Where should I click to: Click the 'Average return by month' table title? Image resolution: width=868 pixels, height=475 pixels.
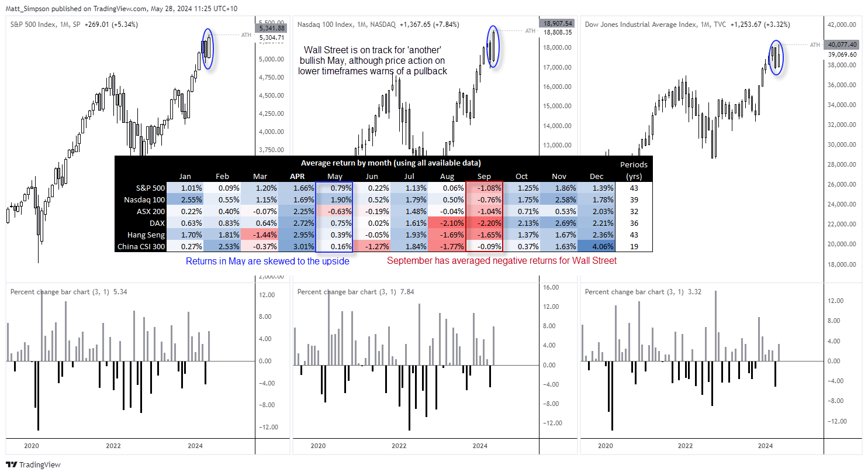(391, 163)
